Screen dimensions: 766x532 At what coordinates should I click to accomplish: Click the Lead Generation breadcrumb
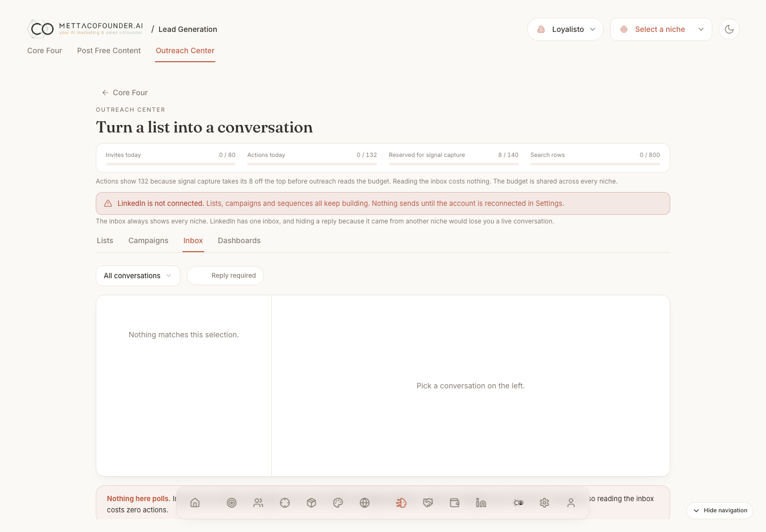pos(188,29)
